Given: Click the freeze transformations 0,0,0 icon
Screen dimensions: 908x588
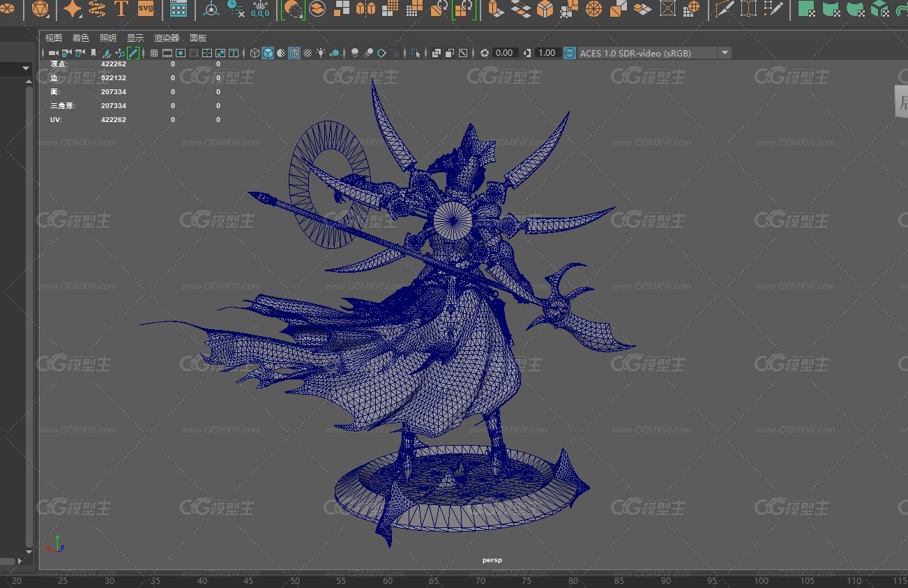Looking at the screenshot, I should click(260, 9).
